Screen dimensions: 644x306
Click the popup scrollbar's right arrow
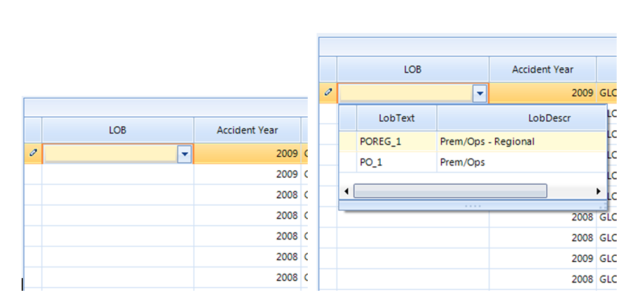(598, 191)
